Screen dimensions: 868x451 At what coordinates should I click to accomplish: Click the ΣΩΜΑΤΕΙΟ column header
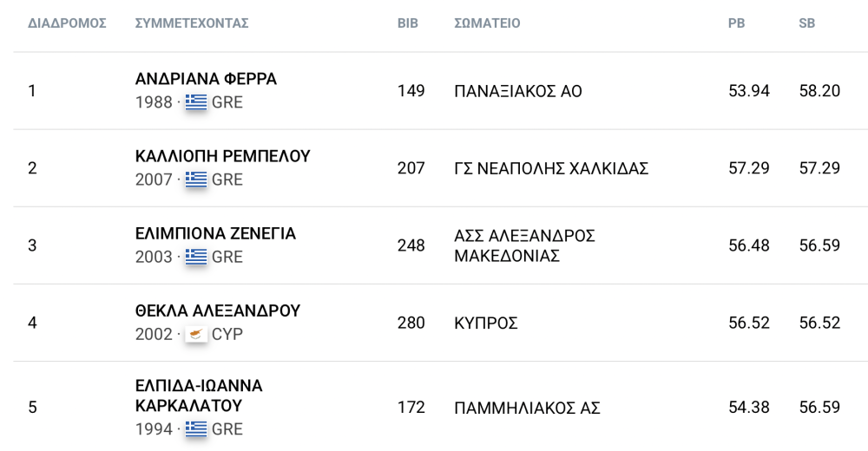pyautogui.click(x=487, y=23)
